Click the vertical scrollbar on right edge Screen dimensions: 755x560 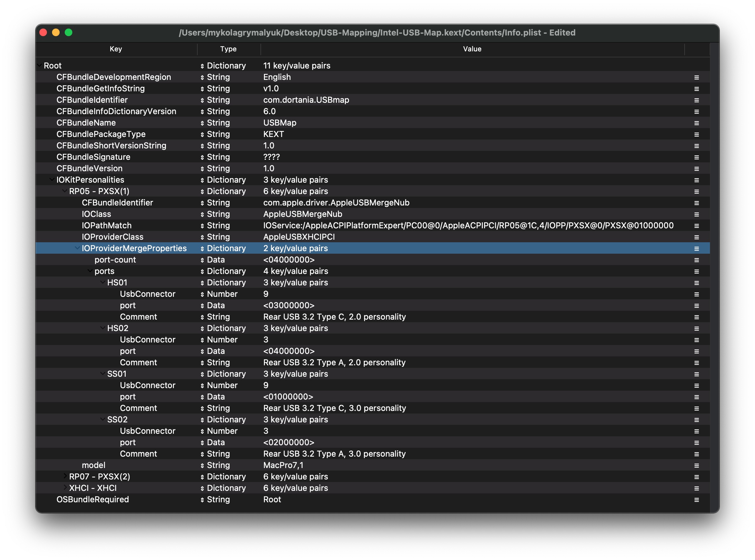[x=714, y=271]
